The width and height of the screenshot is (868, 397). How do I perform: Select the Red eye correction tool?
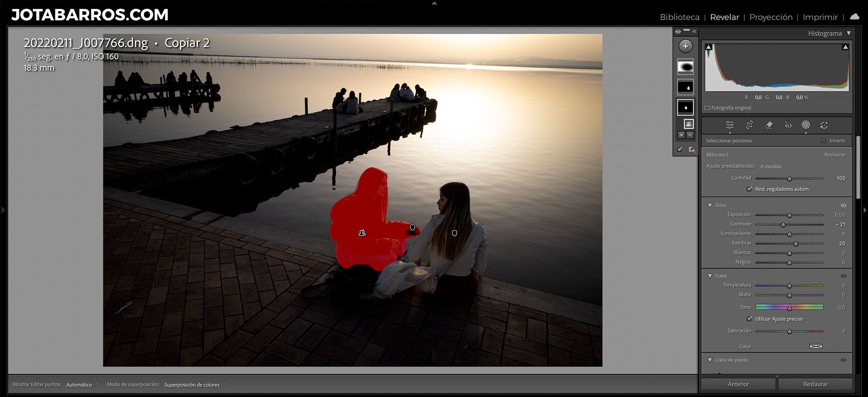click(x=788, y=125)
